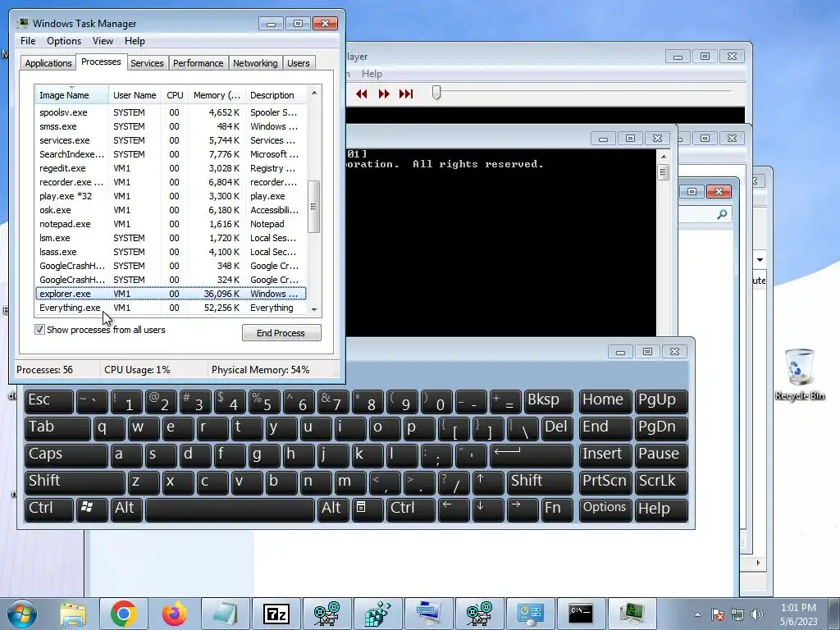This screenshot has height=630, width=840.
Task: Click the PrtScn key on the on-screen keyboard
Action: (x=605, y=482)
